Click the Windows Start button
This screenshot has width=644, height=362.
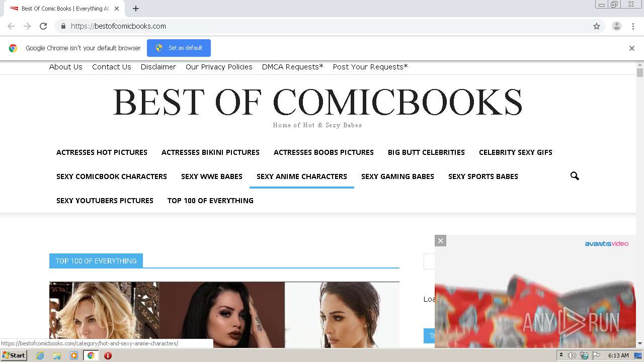coord(14,355)
